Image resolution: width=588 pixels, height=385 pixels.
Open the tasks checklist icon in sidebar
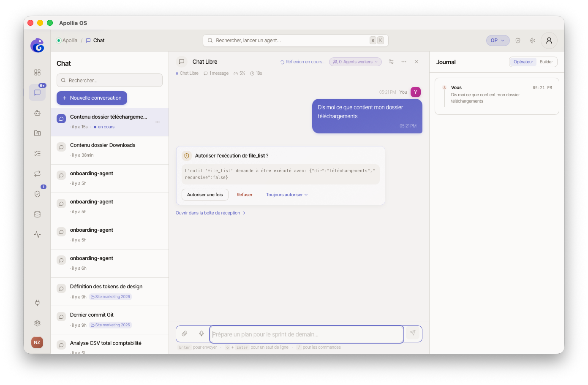37,153
